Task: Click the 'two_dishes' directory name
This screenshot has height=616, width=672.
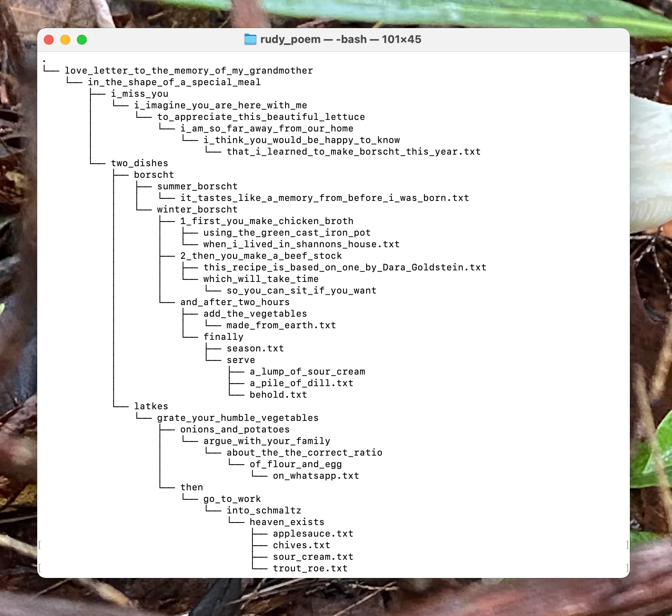Action: coord(140,163)
